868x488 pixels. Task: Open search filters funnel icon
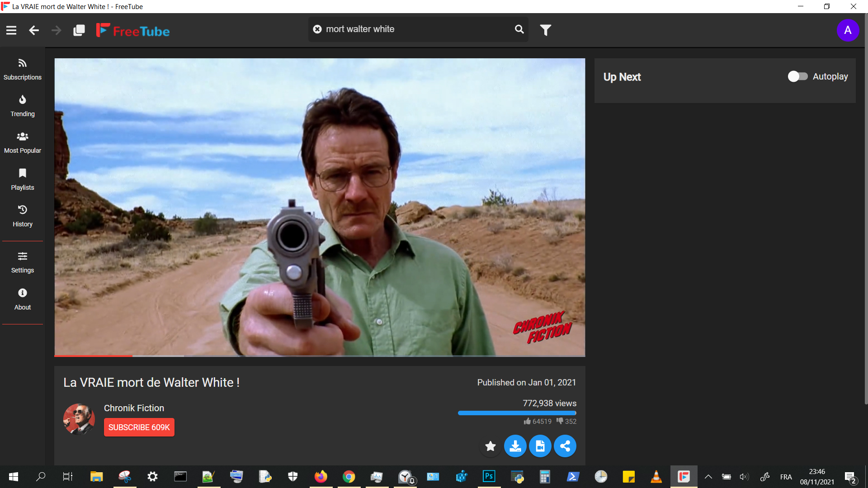click(546, 30)
